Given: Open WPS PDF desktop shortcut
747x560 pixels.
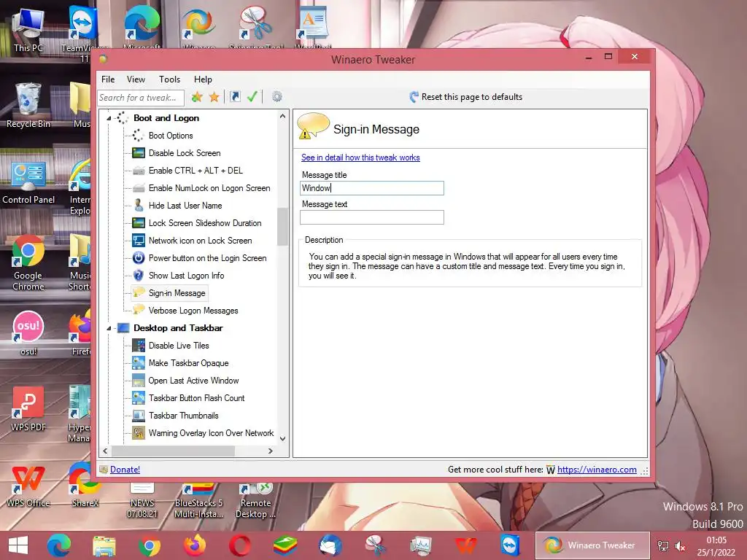Looking at the screenshot, I should point(28,408).
